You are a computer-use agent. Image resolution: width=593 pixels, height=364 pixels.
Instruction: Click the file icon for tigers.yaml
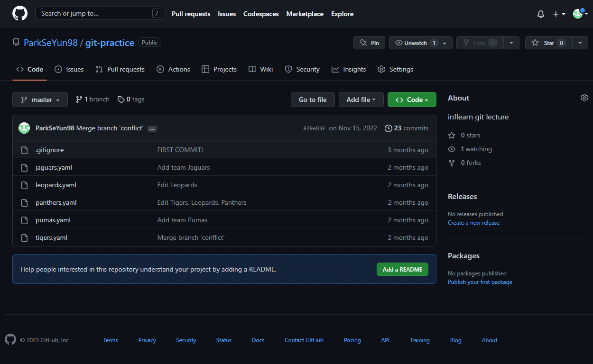[25, 237]
